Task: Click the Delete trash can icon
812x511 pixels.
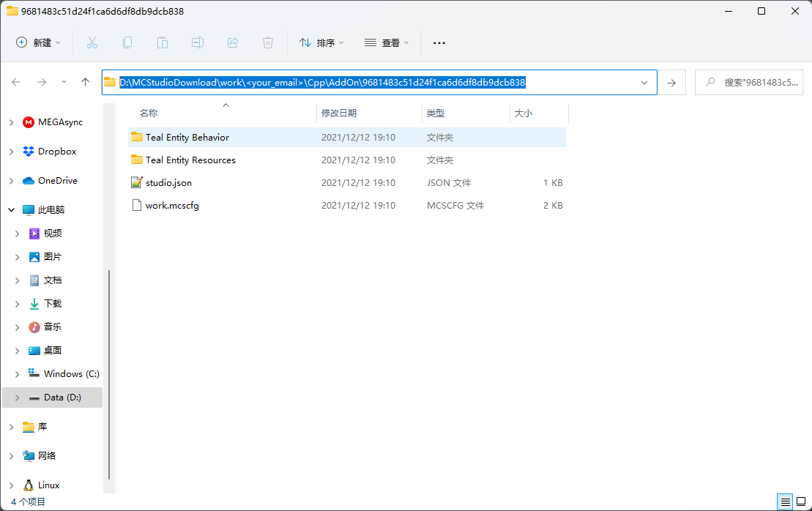Action: 268,42
